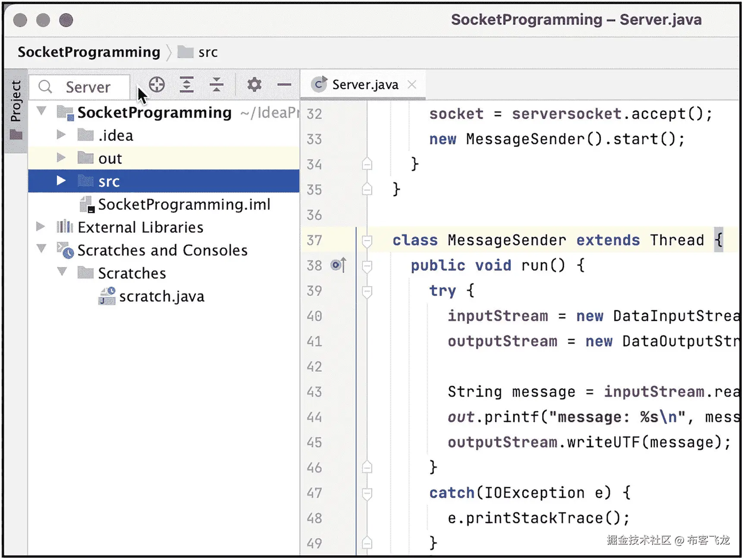Collapse the Scratches folder arrow

(x=62, y=271)
